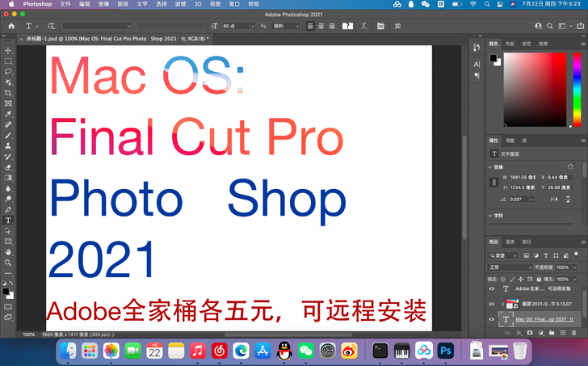Expand the 字符 section in Properties
588x366 pixels.
click(489, 216)
